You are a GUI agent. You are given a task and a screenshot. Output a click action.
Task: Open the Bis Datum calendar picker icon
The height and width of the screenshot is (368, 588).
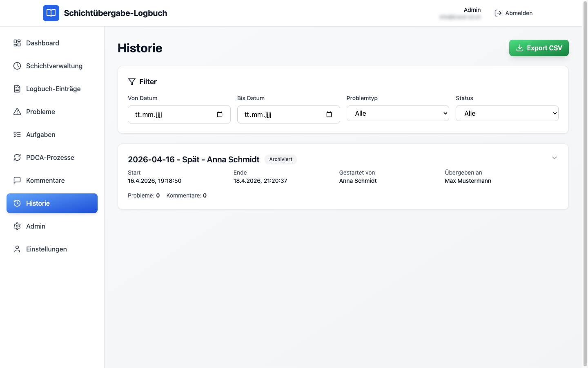[x=329, y=114]
